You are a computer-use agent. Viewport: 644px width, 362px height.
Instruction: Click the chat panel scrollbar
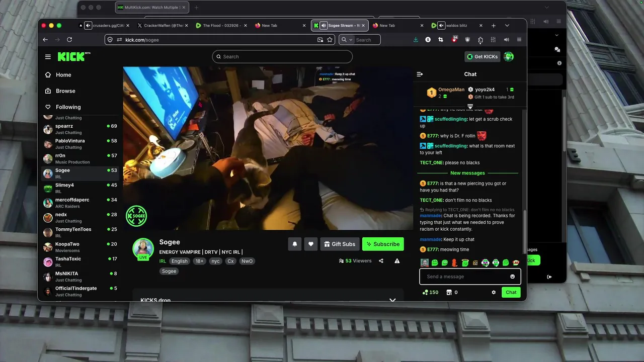pyautogui.click(x=525, y=231)
